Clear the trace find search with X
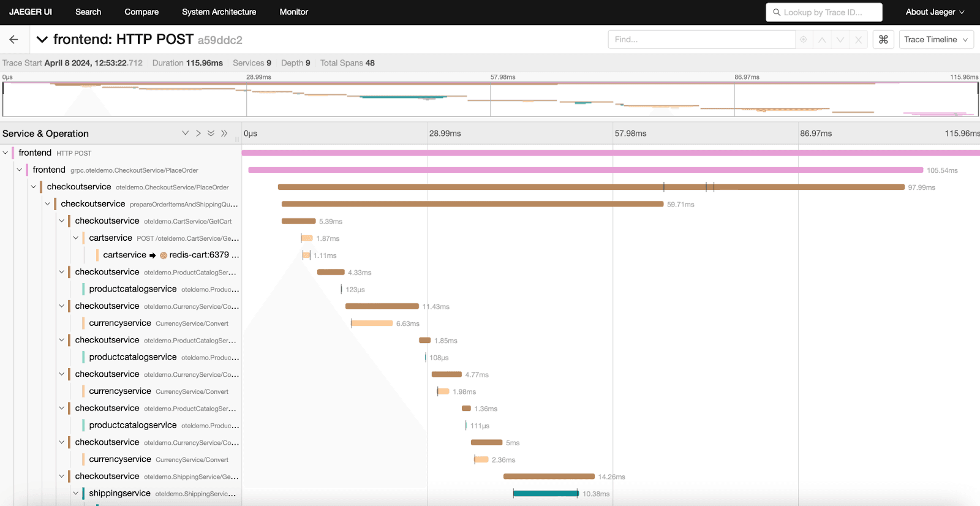Image resolution: width=980 pixels, height=506 pixels. pyautogui.click(x=859, y=40)
